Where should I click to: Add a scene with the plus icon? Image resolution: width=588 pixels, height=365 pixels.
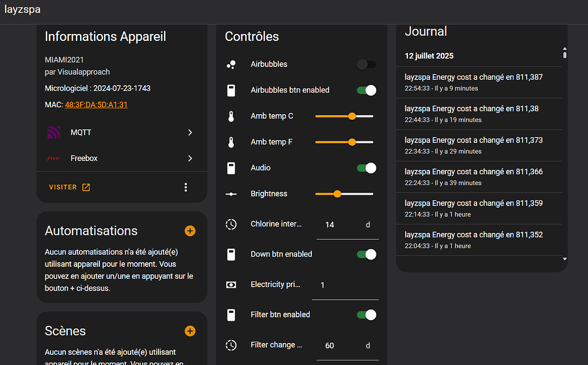pyautogui.click(x=190, y=331)
